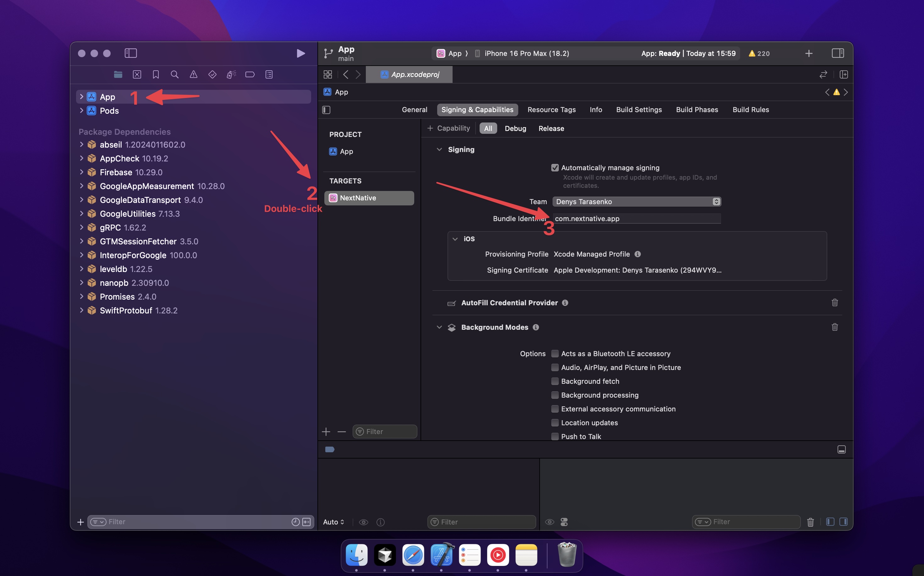
Task: Select the Release configuration tab
Action: [551, 128]
